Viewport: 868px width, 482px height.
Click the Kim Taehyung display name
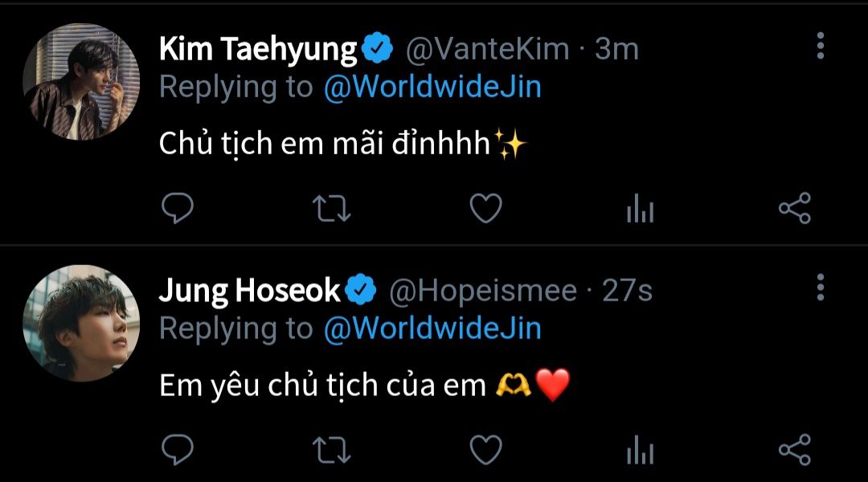pos(258,50)
